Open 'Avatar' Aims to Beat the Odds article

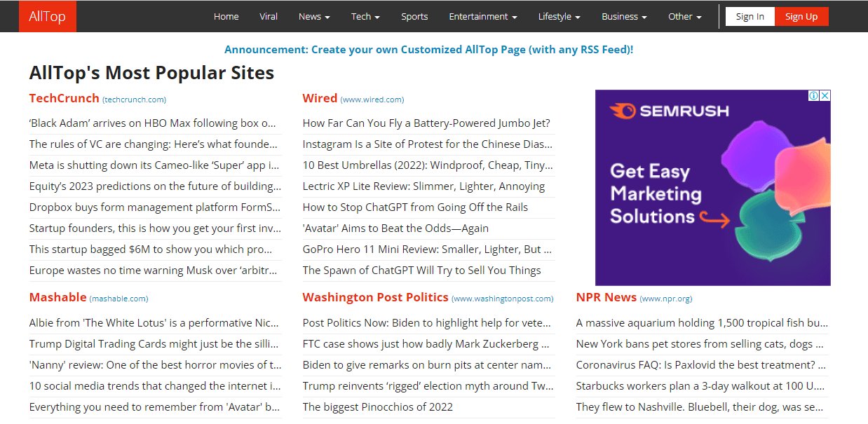[395, 228]
